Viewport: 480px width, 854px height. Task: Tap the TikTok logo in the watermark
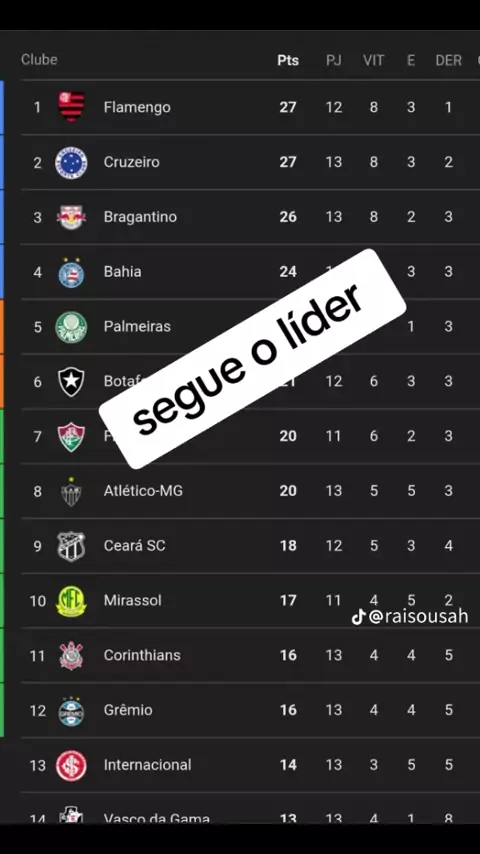[x=358, y=617]
